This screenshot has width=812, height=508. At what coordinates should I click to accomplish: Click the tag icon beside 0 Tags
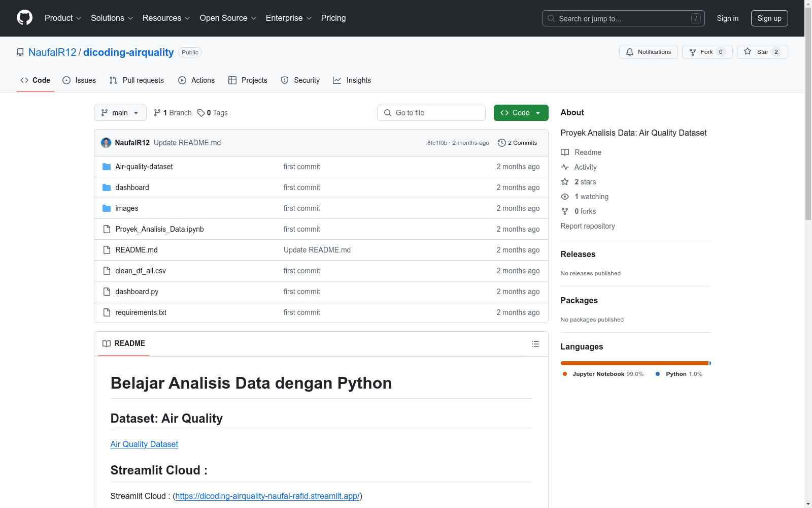[x=201, y=113]
